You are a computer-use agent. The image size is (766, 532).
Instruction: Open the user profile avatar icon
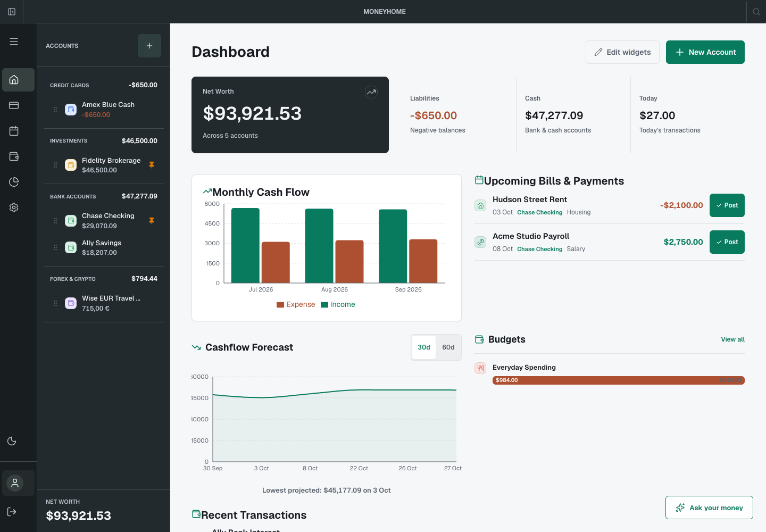point(15,483)
